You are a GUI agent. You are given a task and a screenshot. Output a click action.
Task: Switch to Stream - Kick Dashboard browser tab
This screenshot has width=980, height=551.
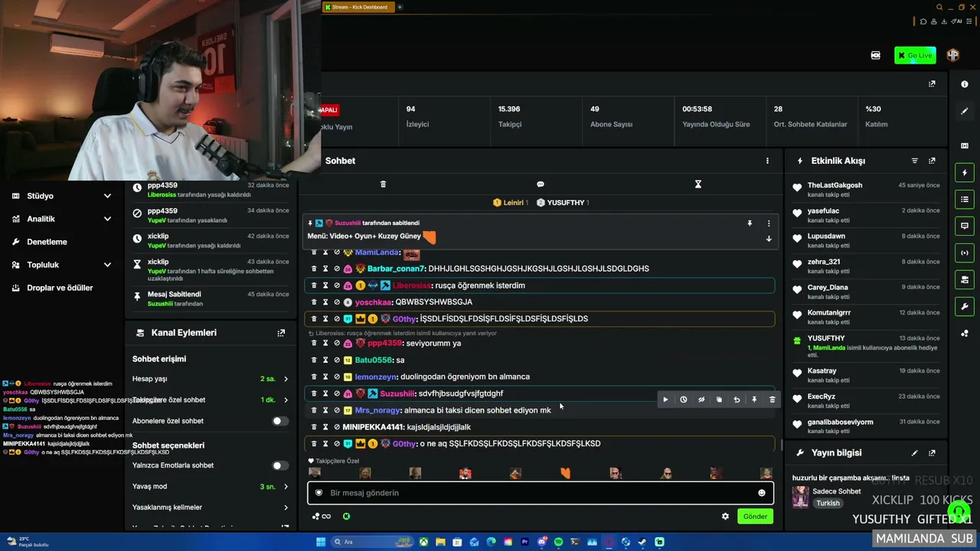(x=358, y=7)
